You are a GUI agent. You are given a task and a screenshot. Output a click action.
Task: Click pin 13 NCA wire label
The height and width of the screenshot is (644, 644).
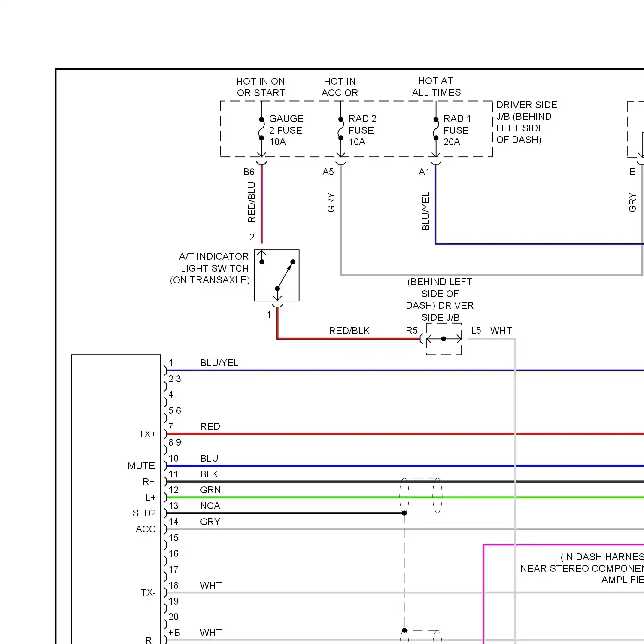210,506
